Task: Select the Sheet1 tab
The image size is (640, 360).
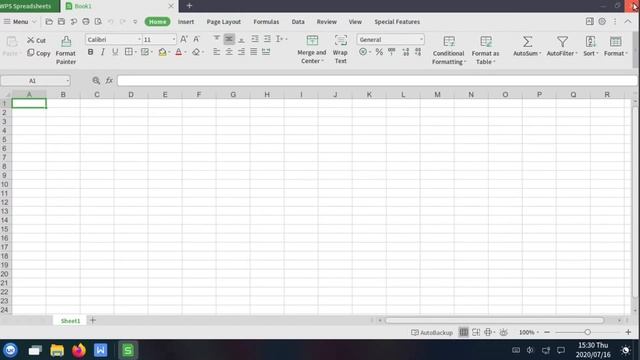Action: click(x=70, y=321)
